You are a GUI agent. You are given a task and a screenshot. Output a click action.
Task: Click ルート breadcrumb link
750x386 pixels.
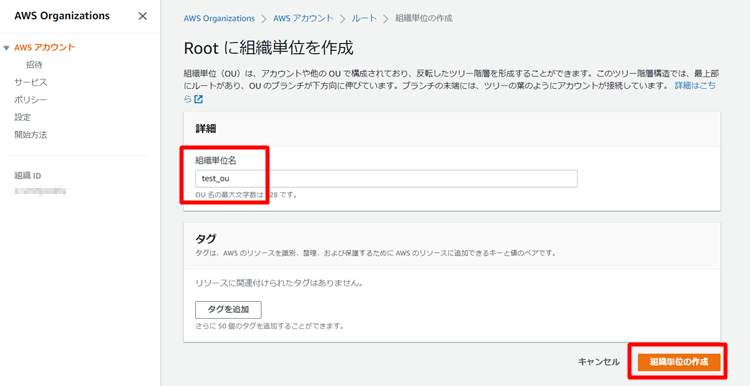coord(364,18)
